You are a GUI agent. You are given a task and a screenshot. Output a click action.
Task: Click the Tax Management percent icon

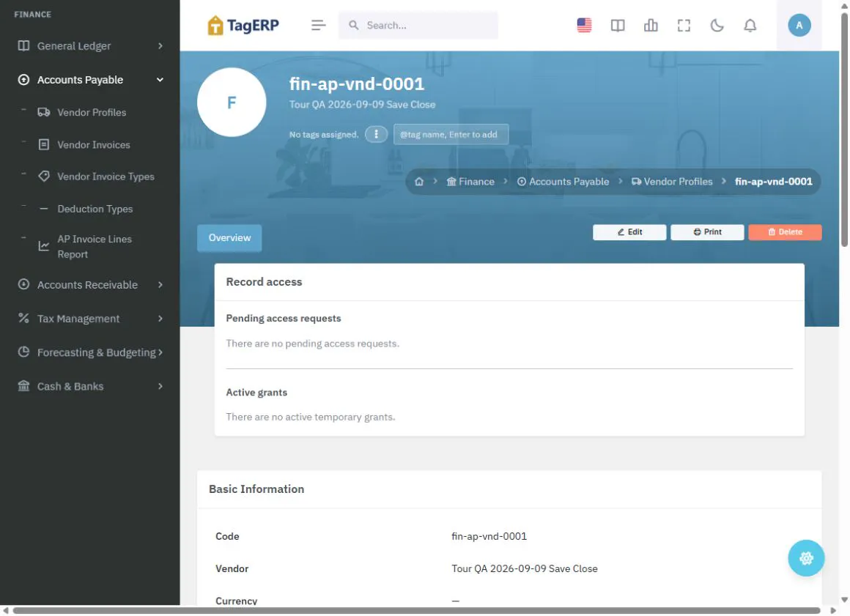23,318
